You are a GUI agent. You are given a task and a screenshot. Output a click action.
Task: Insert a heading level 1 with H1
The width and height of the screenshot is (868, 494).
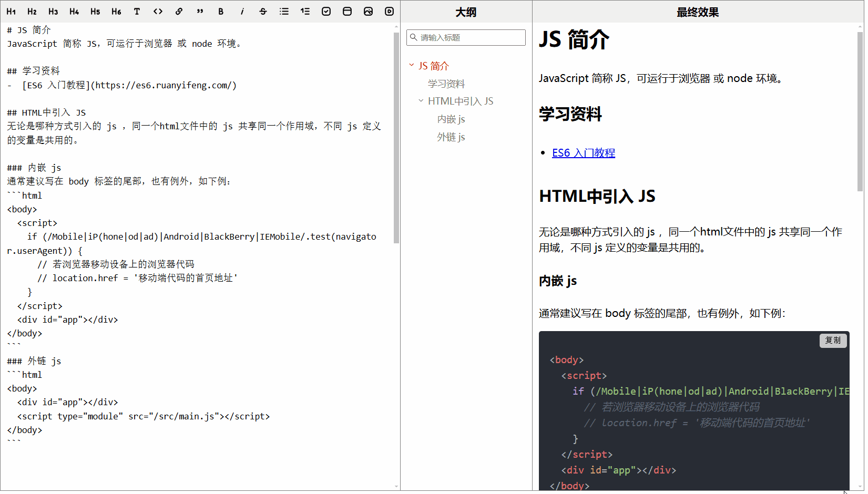(11, 12)
